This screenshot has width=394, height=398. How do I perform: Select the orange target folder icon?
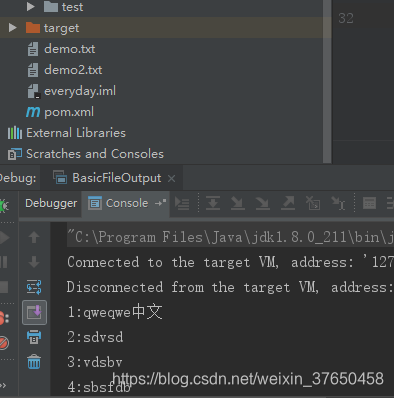coord(33,28)
